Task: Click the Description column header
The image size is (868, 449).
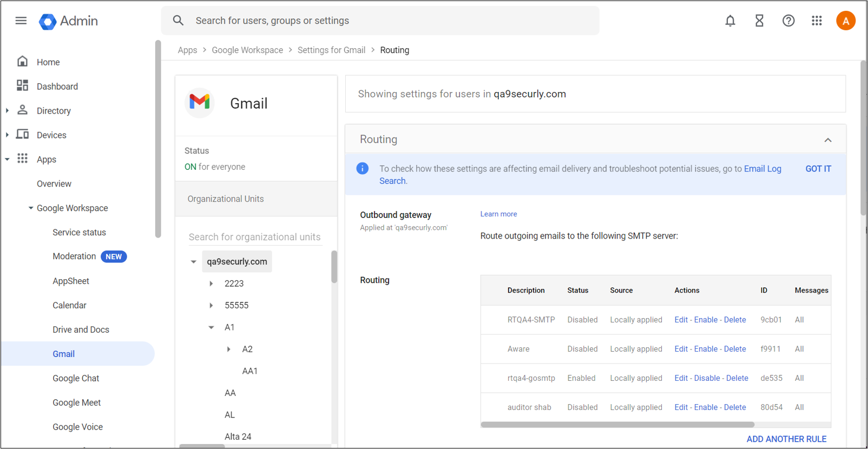Action: (x=525, y=290)
